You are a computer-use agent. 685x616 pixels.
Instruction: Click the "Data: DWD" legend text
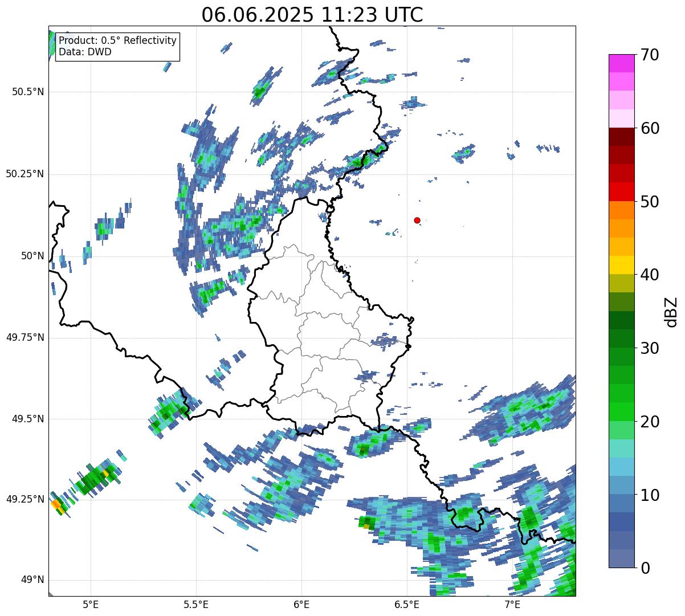pos(85,52)
